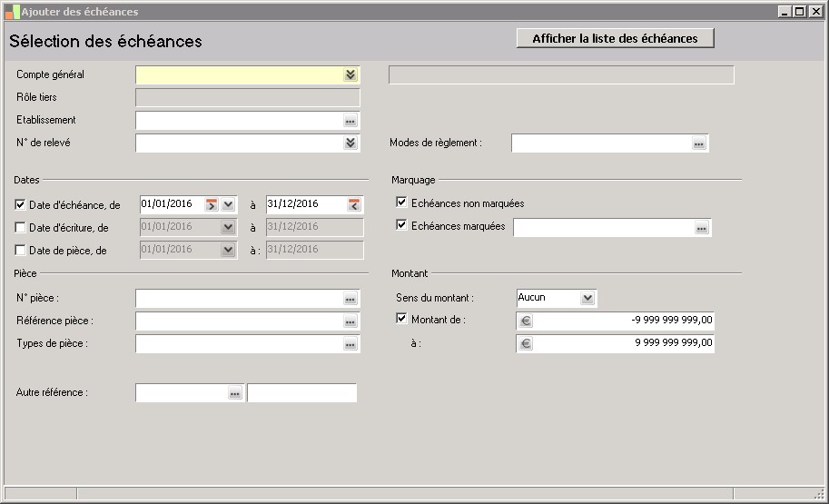Click the Types de pièce ellipsis button
Viewport: 829px width, 504px height.
point(350,344)
